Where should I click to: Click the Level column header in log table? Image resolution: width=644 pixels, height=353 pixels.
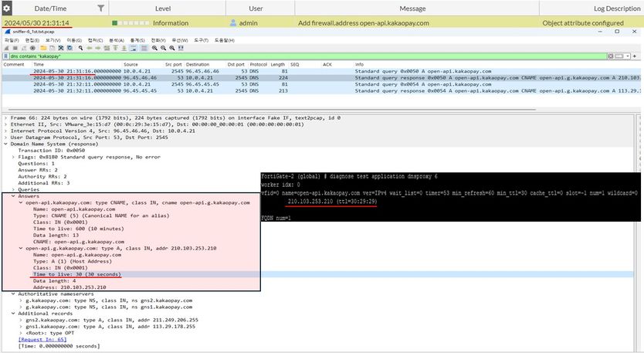163,8
